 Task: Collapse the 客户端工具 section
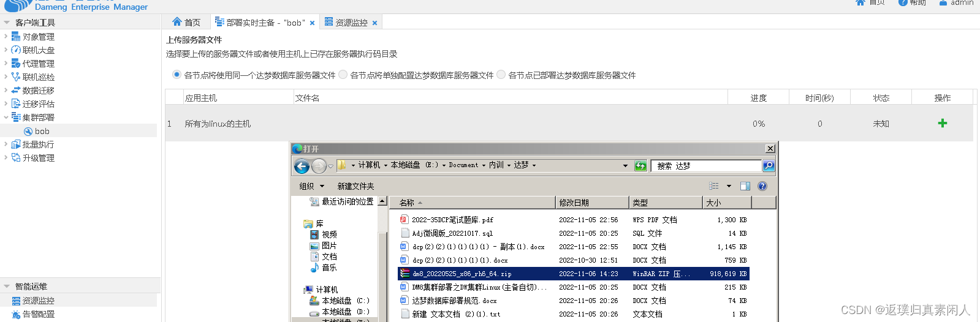(x=7, y=23)
